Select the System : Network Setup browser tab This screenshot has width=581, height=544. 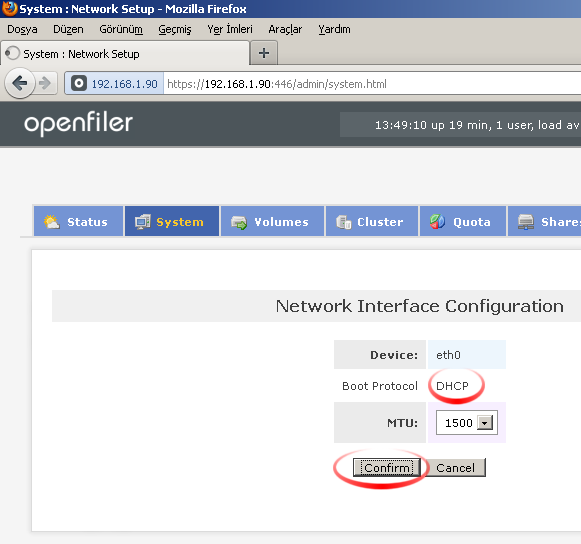click(x=125, y=54)
